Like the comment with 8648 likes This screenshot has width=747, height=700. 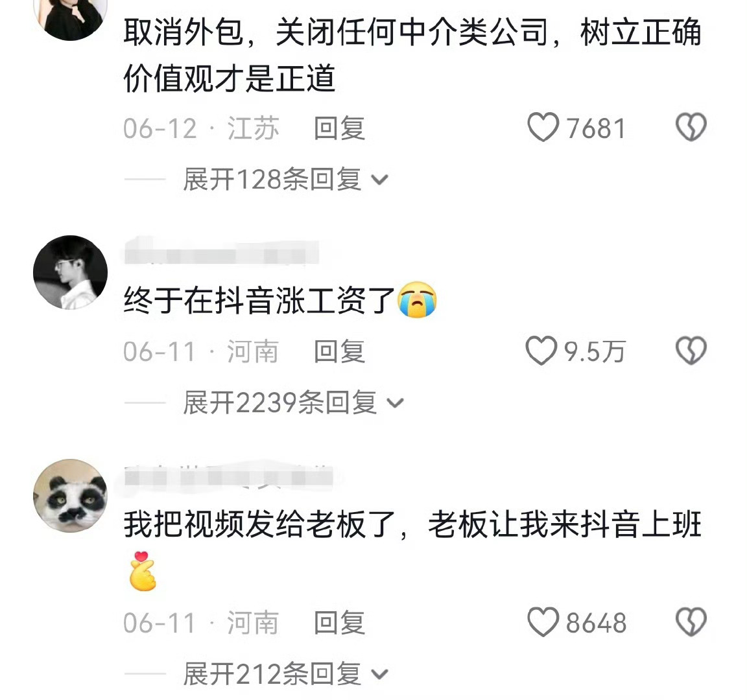pyautogui.click(x=543, y=622)
